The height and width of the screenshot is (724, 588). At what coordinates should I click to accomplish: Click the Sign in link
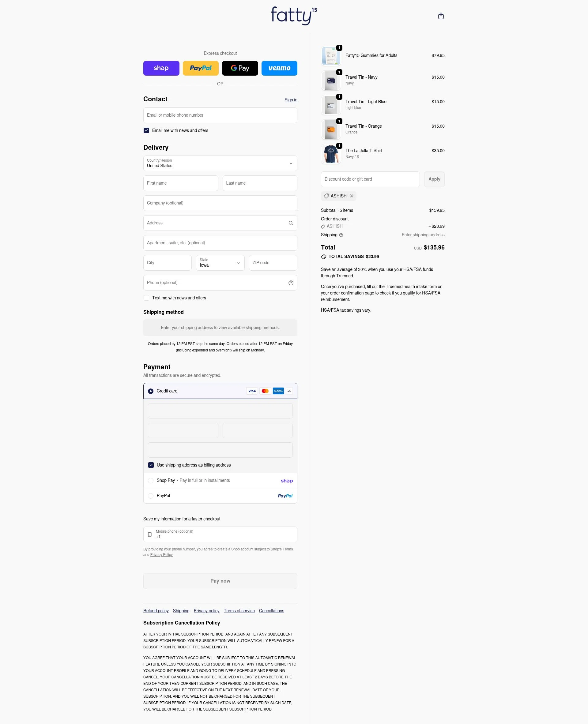click(x=291, y=100)
